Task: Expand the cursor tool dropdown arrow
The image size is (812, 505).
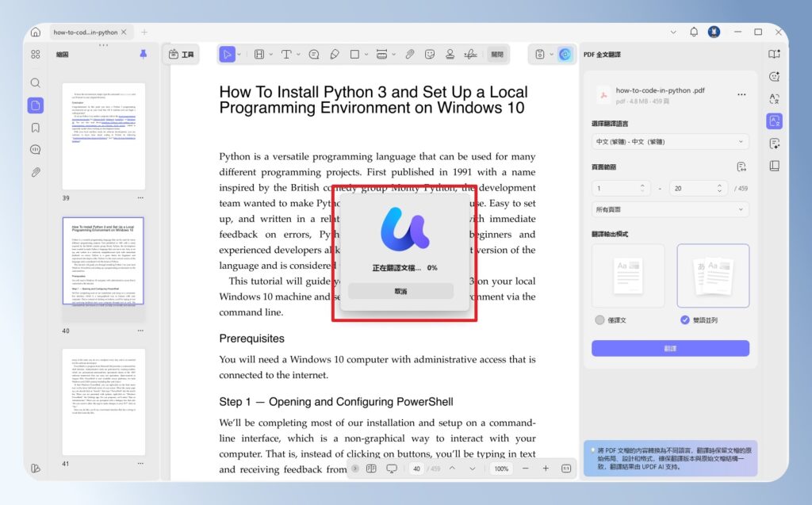Action: (239, 55)
